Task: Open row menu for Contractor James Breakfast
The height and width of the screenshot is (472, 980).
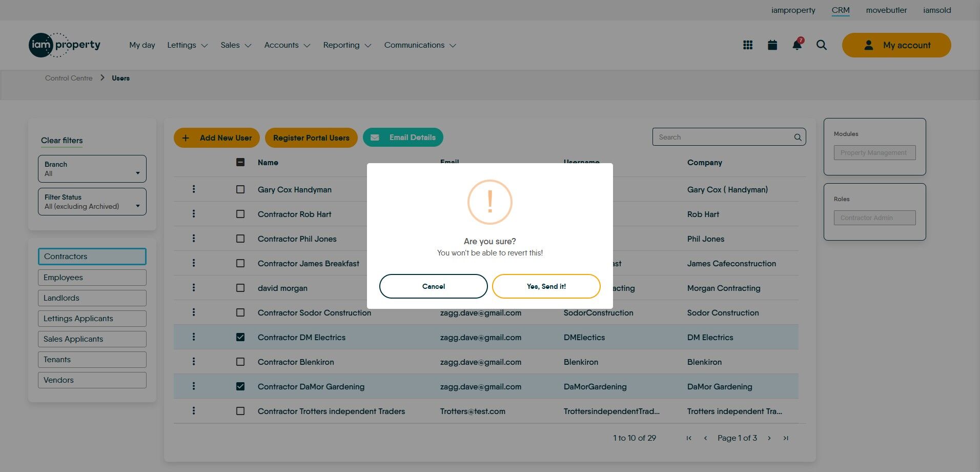Action: click(x=194, y=263)
